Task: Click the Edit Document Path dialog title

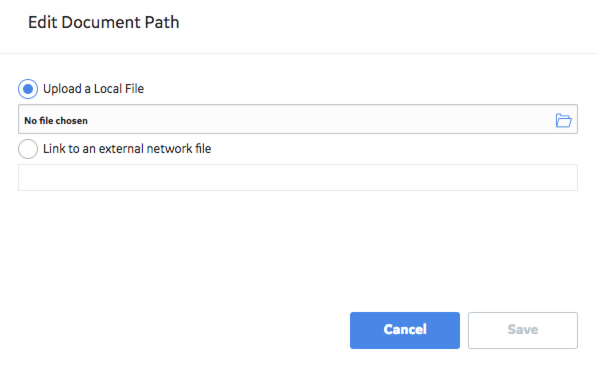Action: point(104,22)
